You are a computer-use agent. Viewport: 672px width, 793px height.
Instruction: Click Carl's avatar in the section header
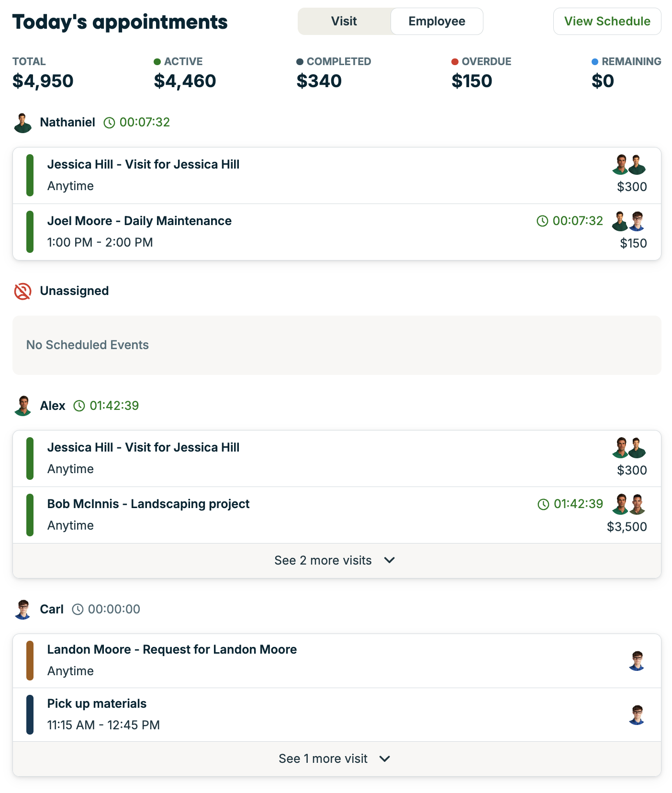22,609
